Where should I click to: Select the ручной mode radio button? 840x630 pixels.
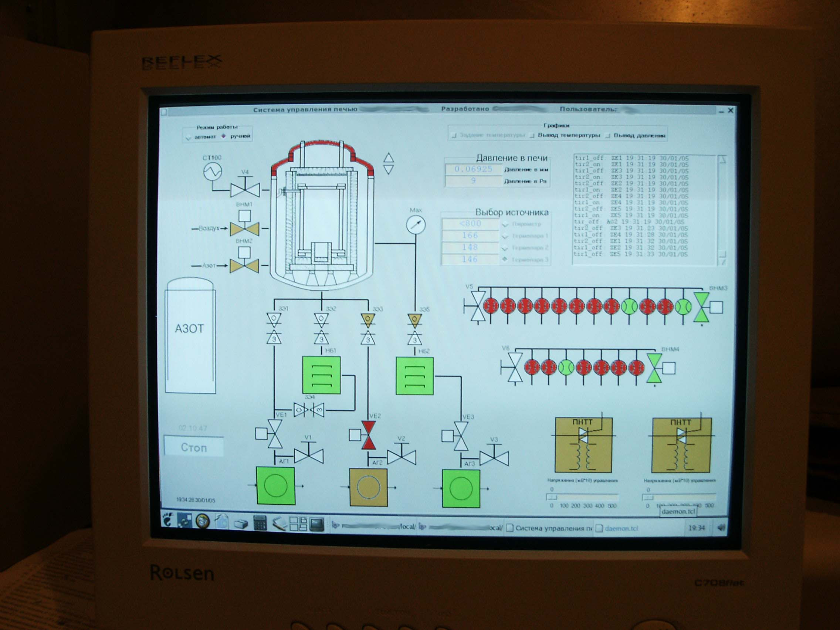tap(224, 136)
